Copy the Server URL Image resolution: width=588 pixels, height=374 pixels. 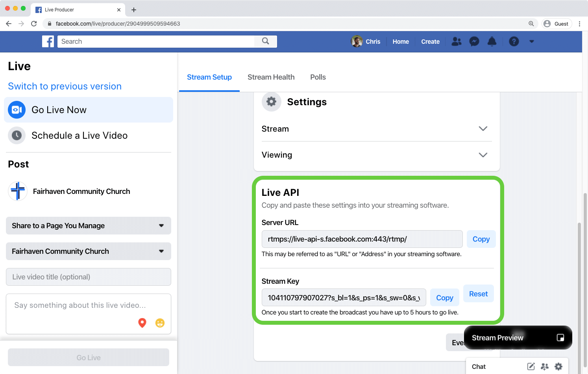tap(481, 239)
